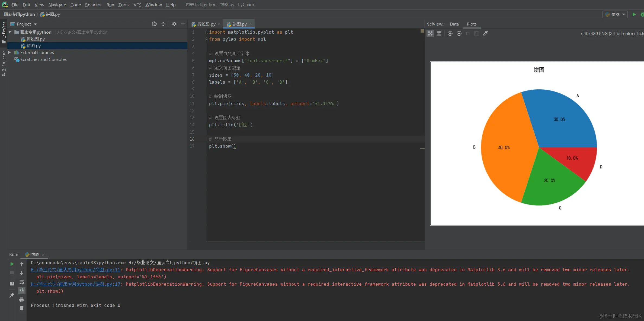Toggle chessboard background in SciView
Screen dimensions: 644x321
point(430,33)
